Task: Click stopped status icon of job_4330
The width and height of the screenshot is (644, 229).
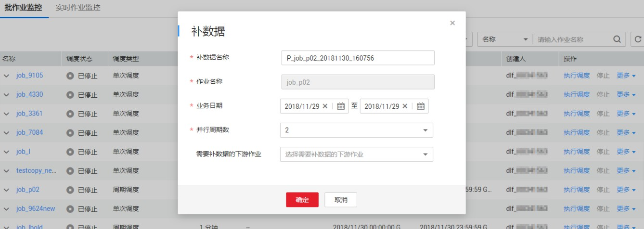Action: pyautogui.click(x=70, y=95)
